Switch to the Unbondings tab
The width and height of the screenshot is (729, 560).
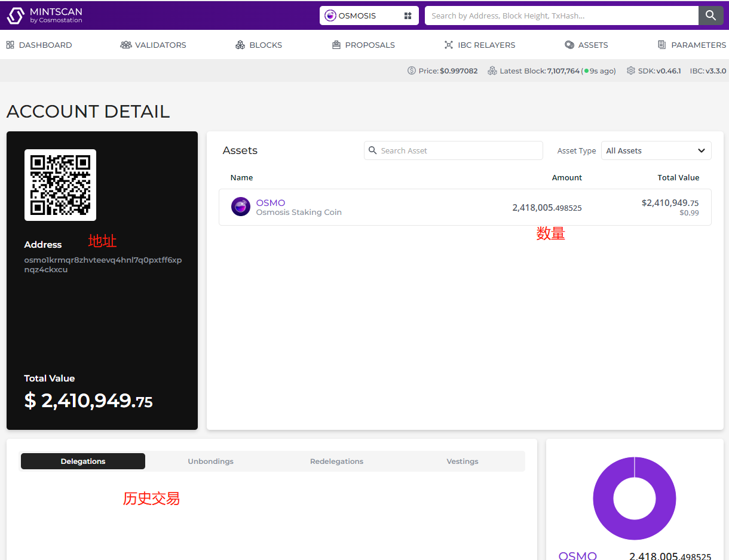(x=210, y=461)
